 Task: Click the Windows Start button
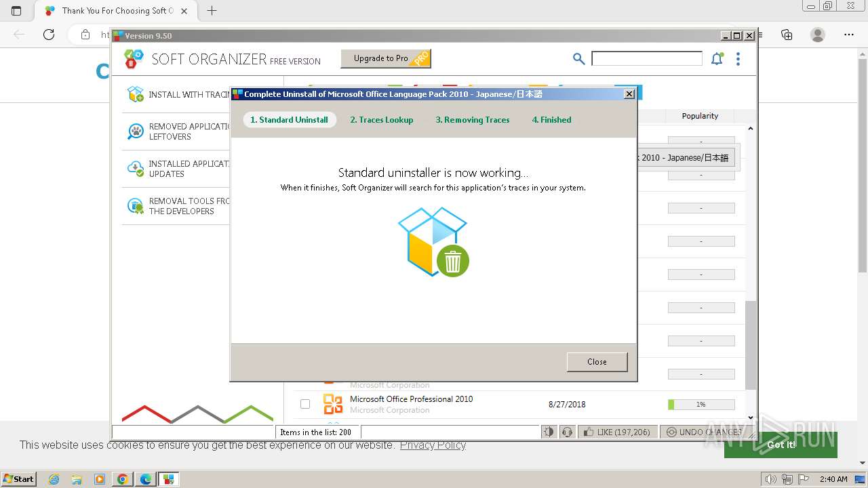point(19,479)
